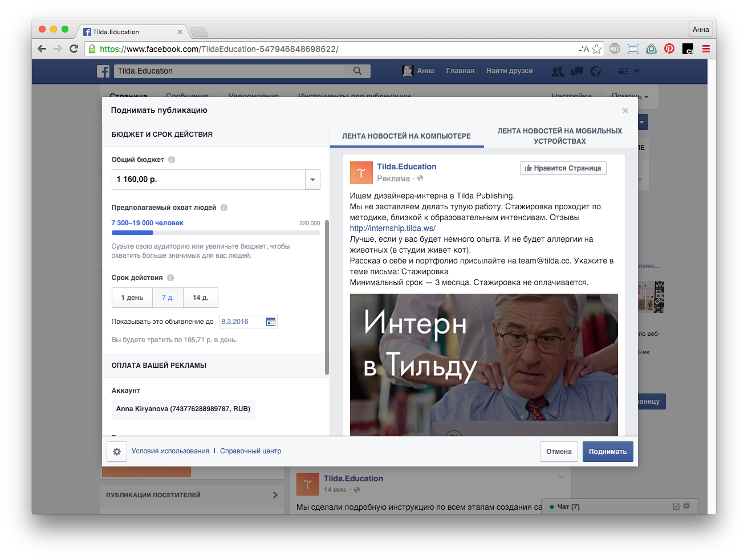The height and width of the screenshot is (560, 748).
Task: Click the Pinterest extension icon
Action: (x=669, y=49)
